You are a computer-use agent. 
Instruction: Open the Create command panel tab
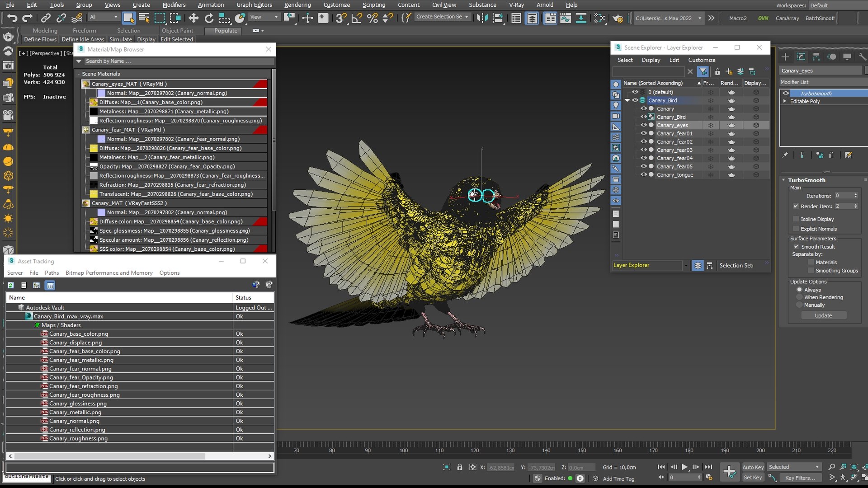(785, 57)
